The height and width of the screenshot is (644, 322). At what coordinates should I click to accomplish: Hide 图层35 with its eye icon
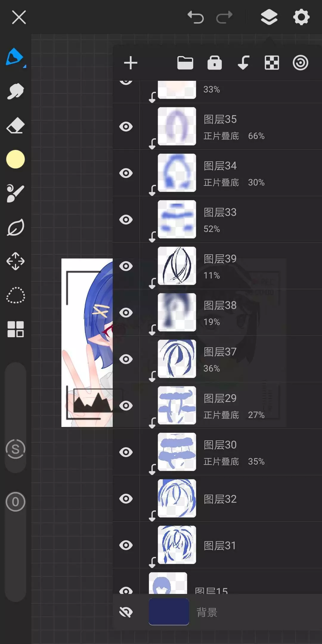(126, 127)
